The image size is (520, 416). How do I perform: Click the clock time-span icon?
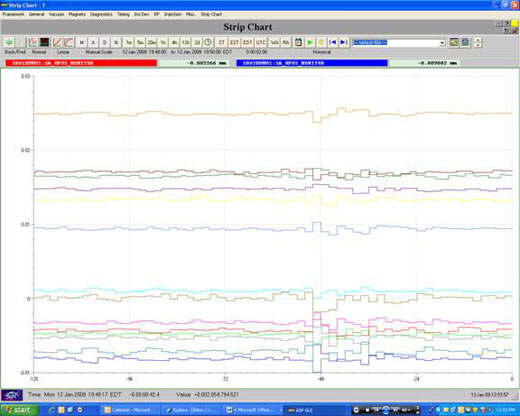point(208,42)
